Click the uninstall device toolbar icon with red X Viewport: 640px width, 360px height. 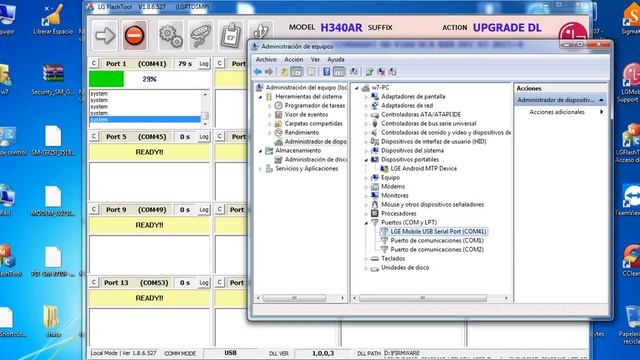[x=381, y=72]
